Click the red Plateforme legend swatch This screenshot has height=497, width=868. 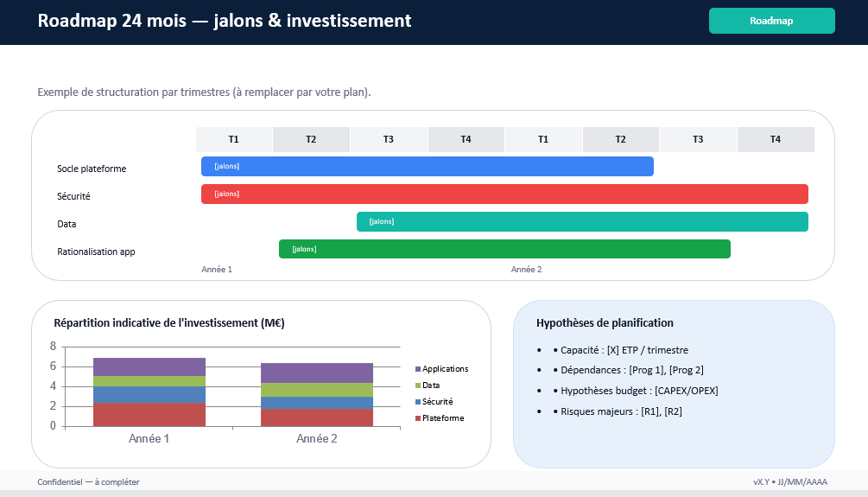point(418,418)
